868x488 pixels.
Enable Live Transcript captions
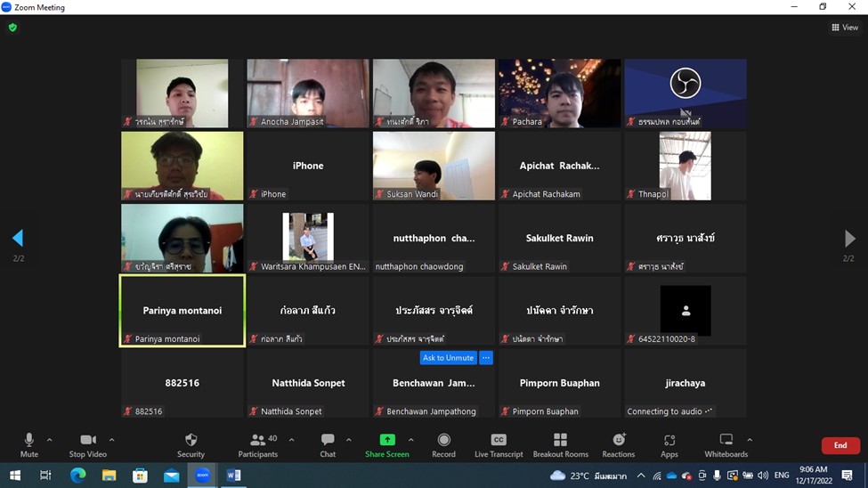click(x=499, y=445)
